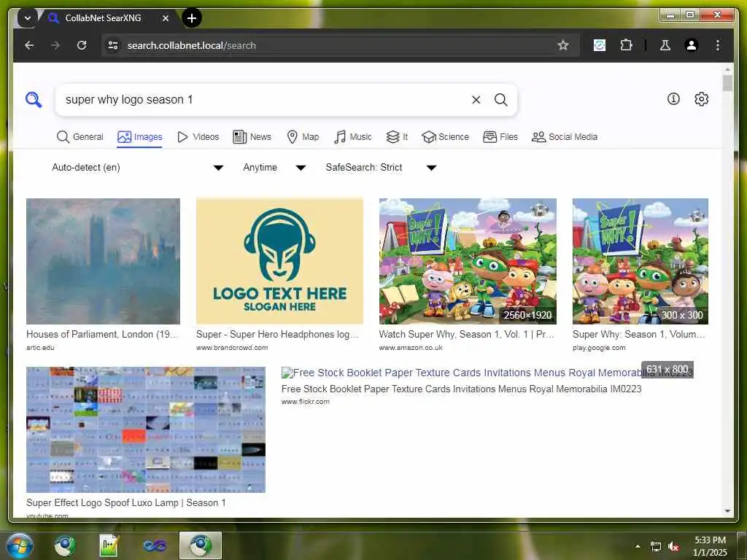Click the scrollbar down arrow
The image size is (747, 560).
click(727, 511)
